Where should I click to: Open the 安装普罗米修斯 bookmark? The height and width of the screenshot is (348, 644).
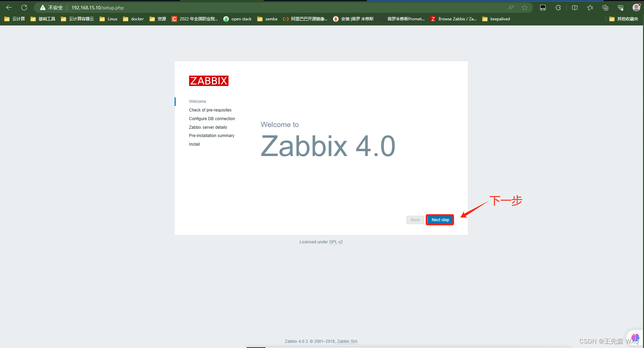[x=353, y=19]
